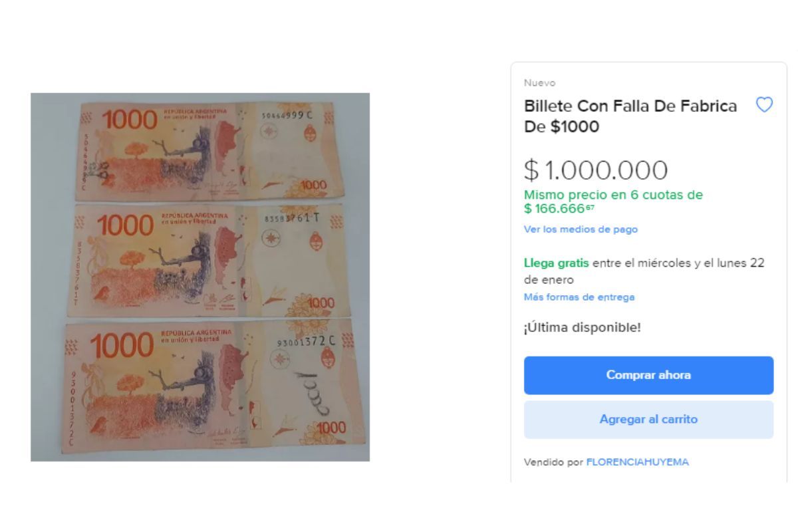Click the top 1000 peso banknote in photo
This screenshot has width=798, height=532.
(209, 150)
